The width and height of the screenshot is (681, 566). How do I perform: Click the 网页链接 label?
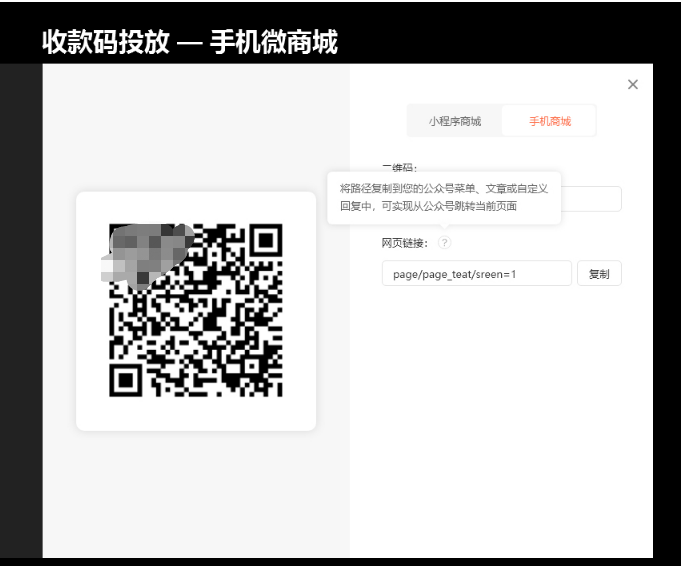[x=405, y=243]
